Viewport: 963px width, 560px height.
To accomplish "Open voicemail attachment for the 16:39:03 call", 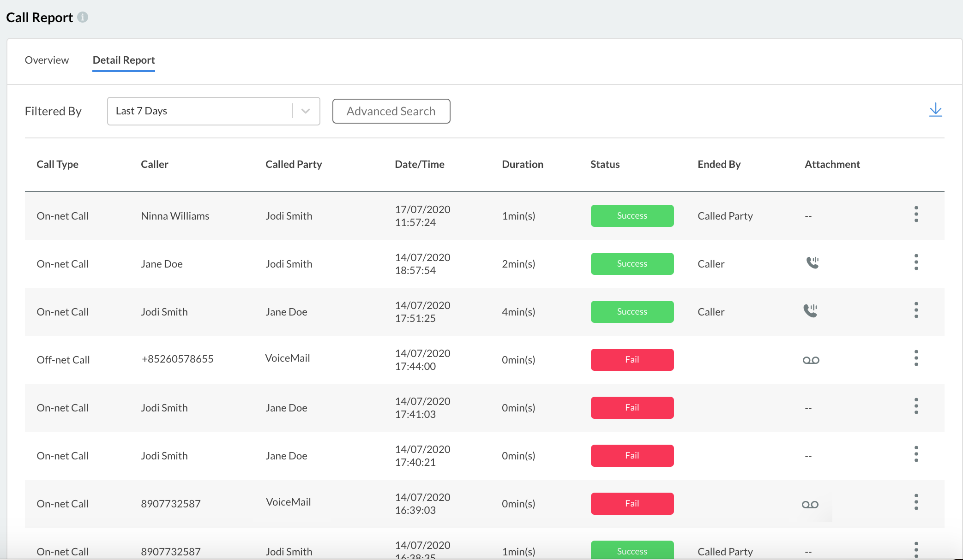I will [x=810, y=505].
